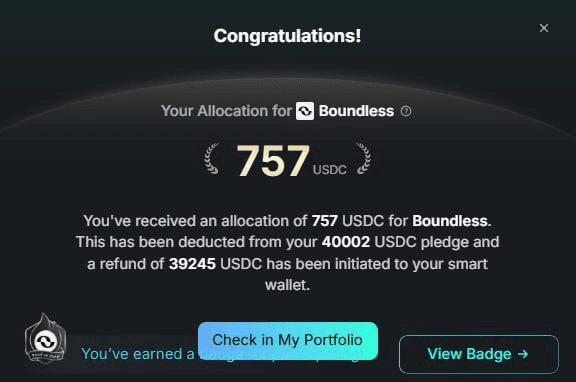Click the USDC label next to 757
This screenshot has width=576, height=382.
tap(330, 170)
